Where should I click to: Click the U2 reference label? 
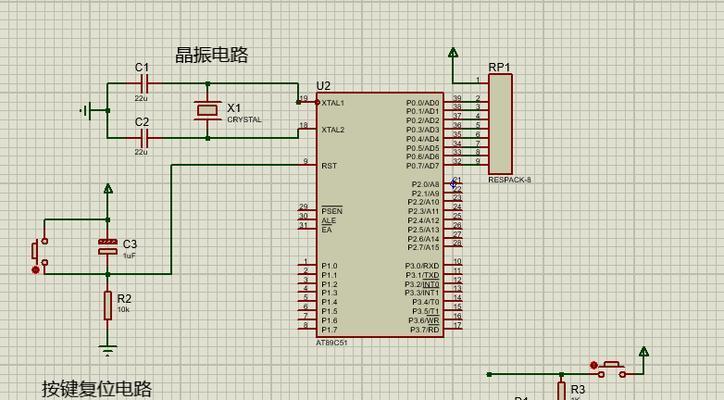(x=323, y=86)
